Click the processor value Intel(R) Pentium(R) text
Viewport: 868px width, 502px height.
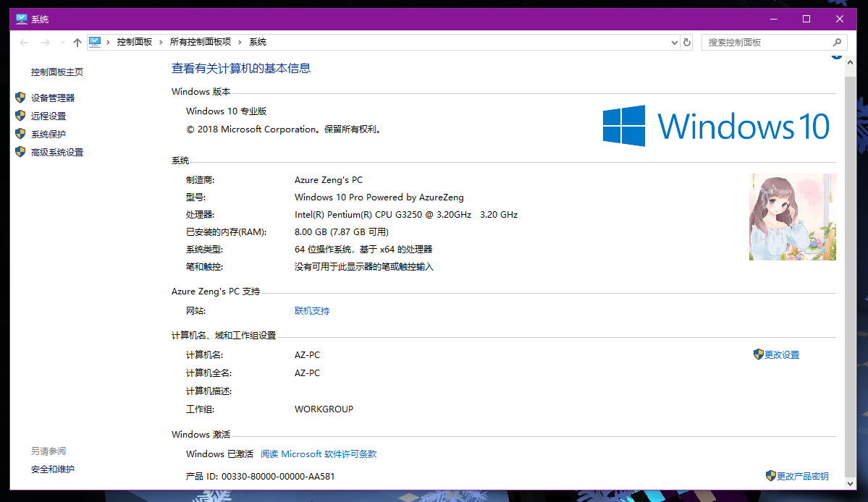point(406,215)
